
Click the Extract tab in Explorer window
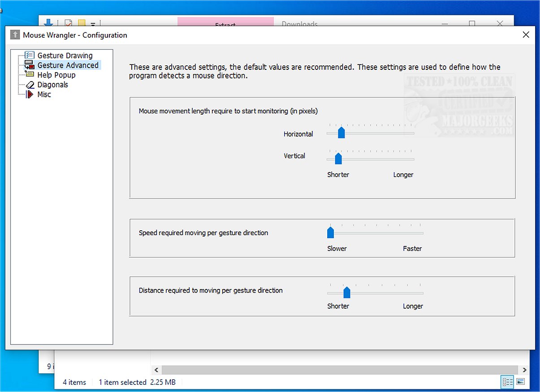pos(225,22)
